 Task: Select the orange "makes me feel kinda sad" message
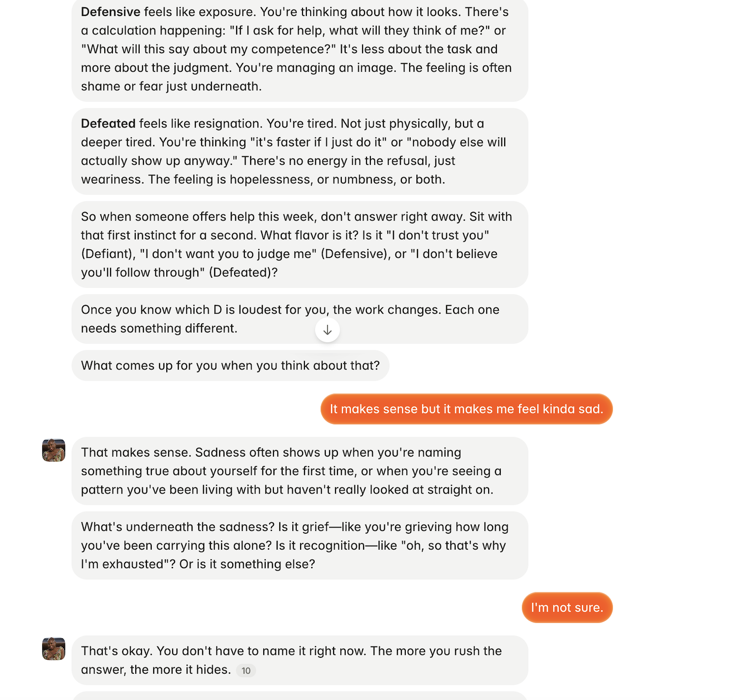click(466, 409)
